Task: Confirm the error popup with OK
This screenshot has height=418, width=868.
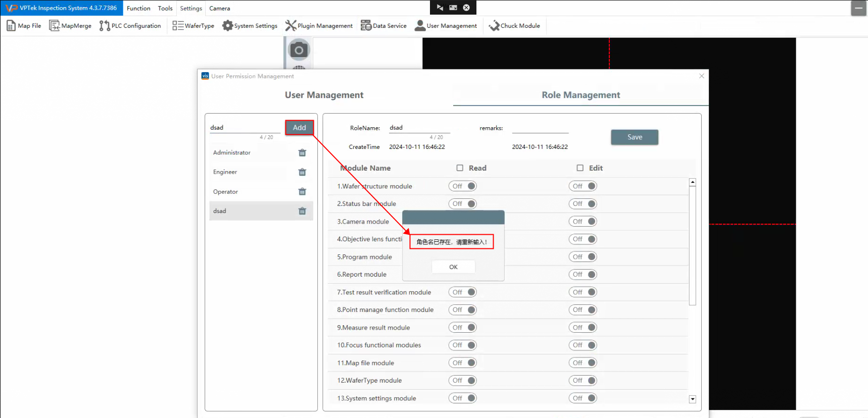Action: coord(453,267)
